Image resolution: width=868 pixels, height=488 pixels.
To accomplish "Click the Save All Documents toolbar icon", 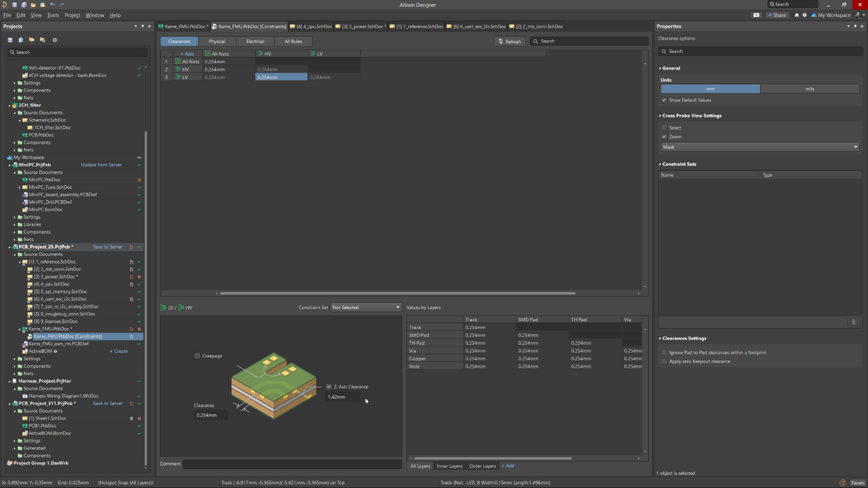I will point(24,5).
